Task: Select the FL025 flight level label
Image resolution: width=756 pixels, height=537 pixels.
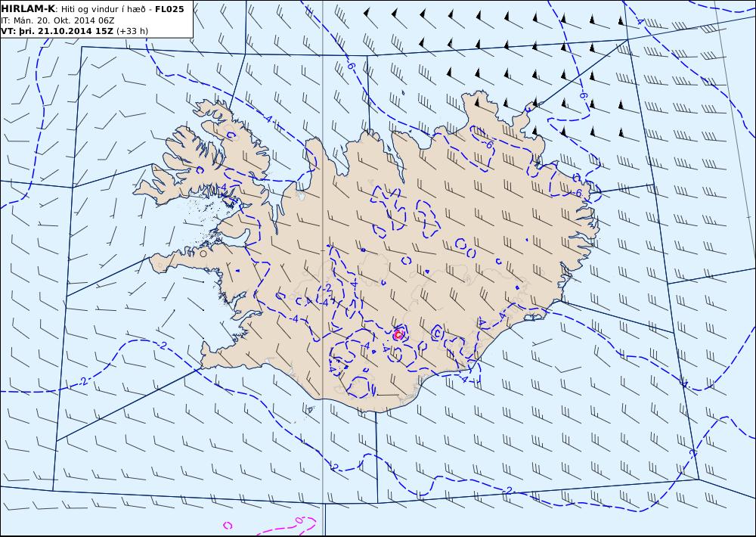Action: click(169, 9)
